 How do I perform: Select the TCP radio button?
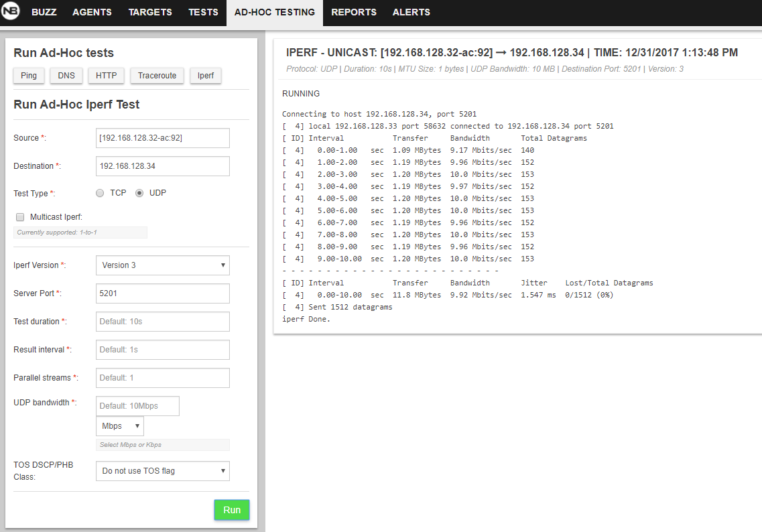point(100,193)
